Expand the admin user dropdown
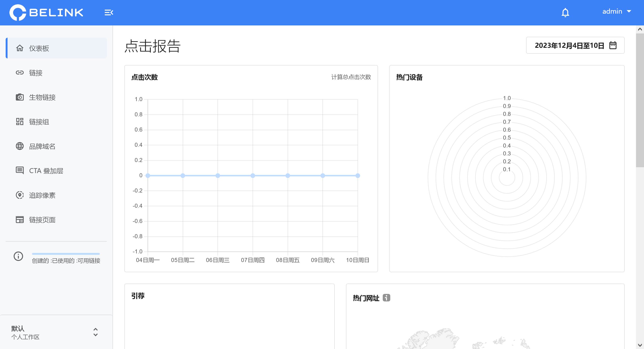The image size is (644, 349). click(x=616, y=12)
